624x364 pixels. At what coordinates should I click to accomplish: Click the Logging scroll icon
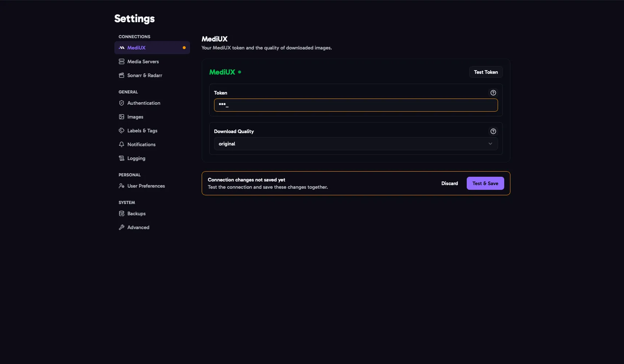coord(122,158)
